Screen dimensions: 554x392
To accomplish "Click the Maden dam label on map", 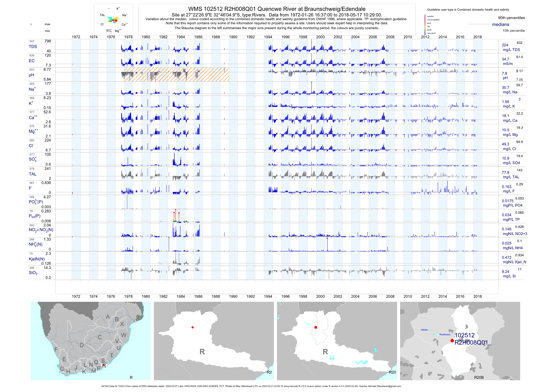I will [425, 330].
